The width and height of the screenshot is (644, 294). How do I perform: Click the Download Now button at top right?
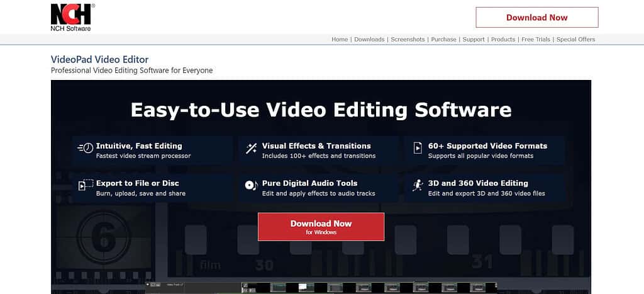click(537, 17)
